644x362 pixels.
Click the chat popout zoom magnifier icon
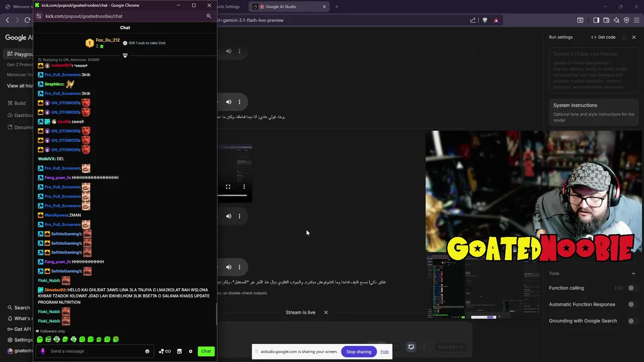click(x=209, y=16)
